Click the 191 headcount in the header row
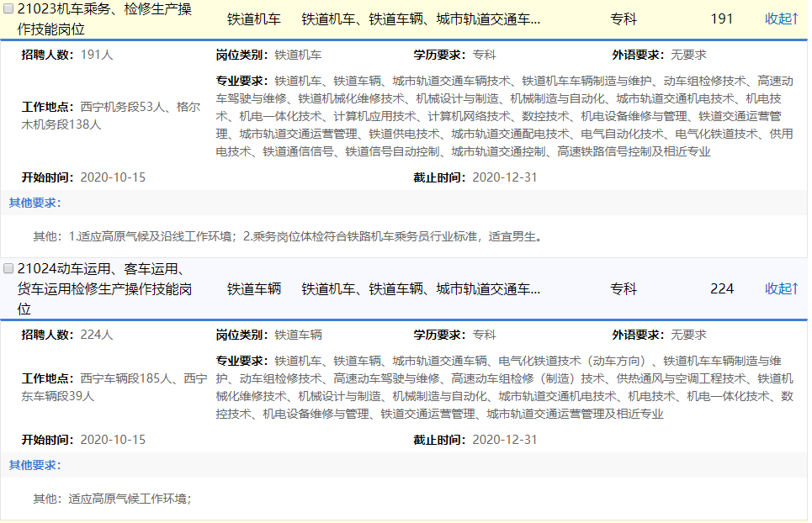This screenshot has height=523, width=812. point(721,18)
